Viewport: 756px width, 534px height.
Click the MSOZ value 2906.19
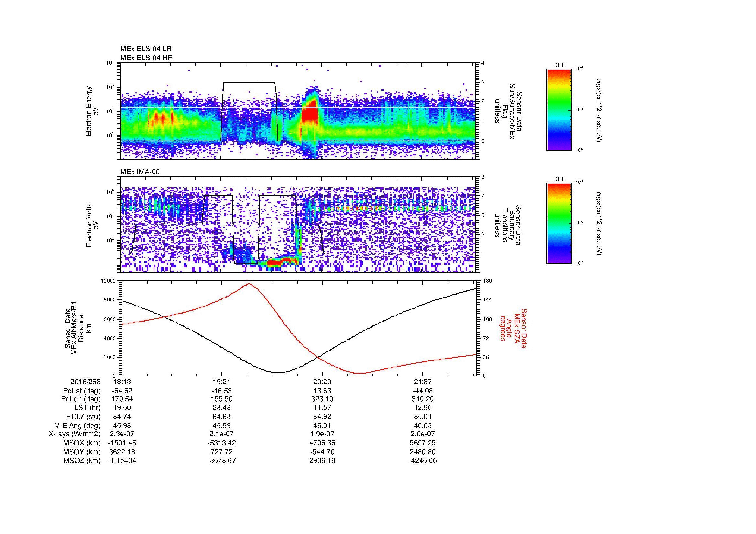pos(322,461)
